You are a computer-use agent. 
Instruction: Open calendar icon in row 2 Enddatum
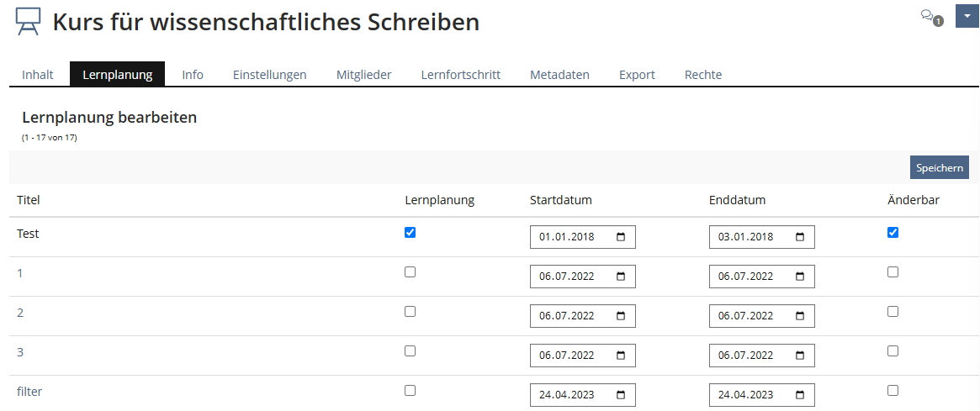click(x=800, y=316)
